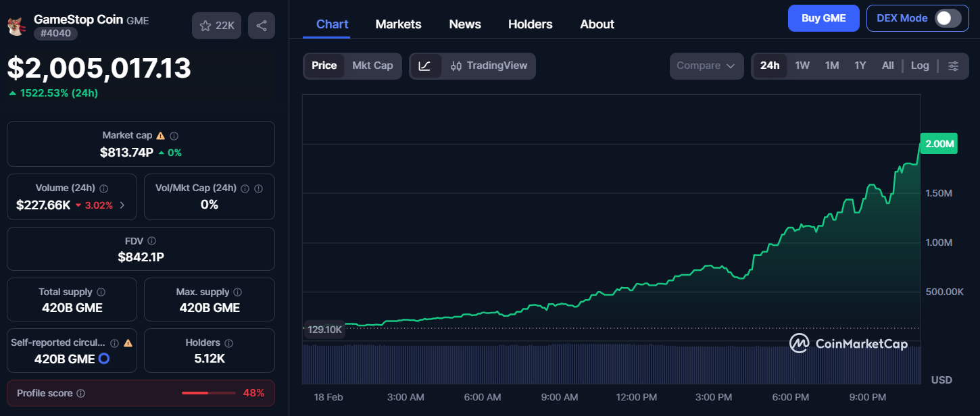This screenshot has height=416, width=980.
Task: Expand Volume (24h) chevron arrow
Action: (x=122, y=205)
